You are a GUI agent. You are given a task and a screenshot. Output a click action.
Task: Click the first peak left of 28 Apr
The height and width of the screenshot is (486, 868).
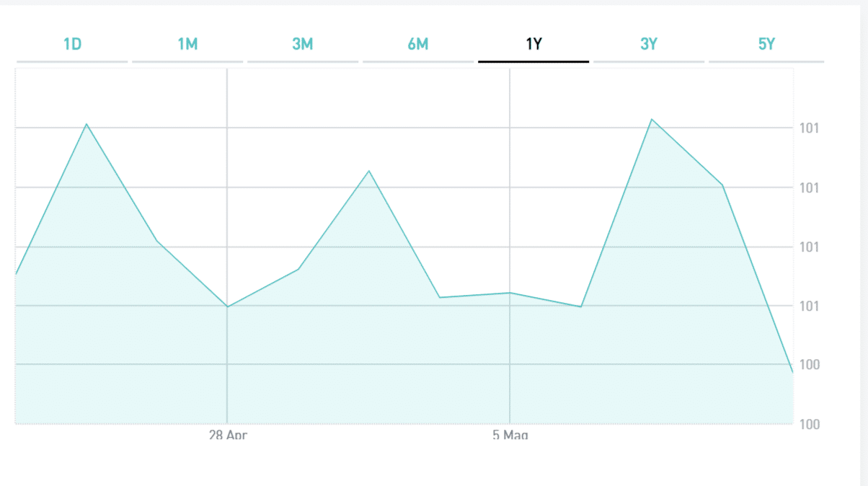[x=87, y=124]
